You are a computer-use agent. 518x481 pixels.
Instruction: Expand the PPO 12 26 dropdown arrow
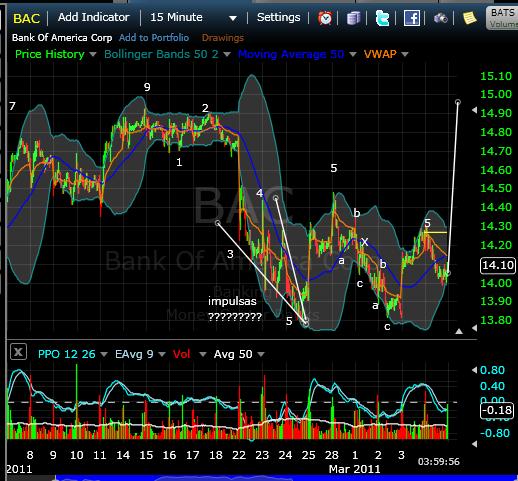coord(104,354)
